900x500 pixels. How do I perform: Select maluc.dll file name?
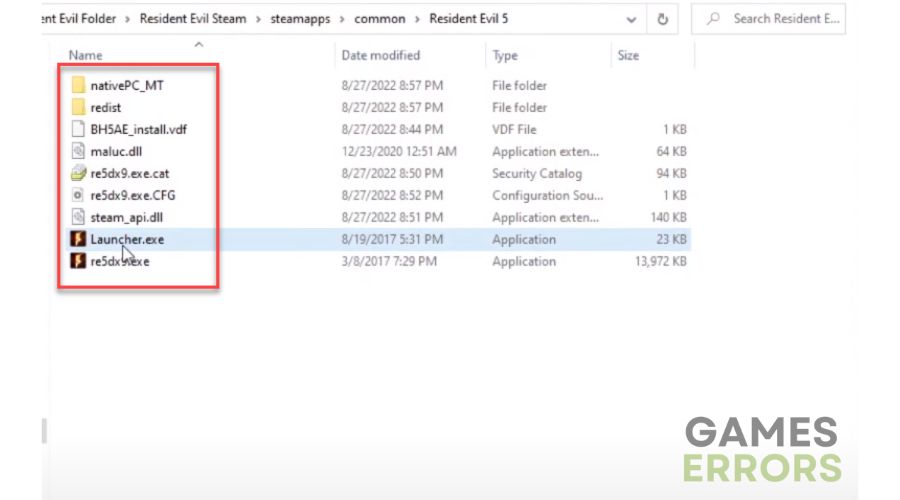coord(116,152)
